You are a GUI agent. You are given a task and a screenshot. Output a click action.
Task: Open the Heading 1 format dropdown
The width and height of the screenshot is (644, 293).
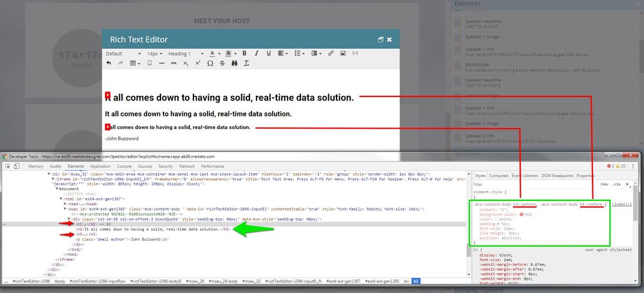pyautogui.click(x=186, y=53)
